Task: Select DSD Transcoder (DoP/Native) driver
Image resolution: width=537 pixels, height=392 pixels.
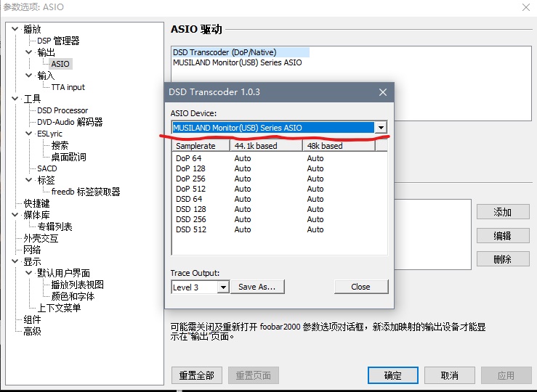Action: pyautogui.click(x=225, y=52)
